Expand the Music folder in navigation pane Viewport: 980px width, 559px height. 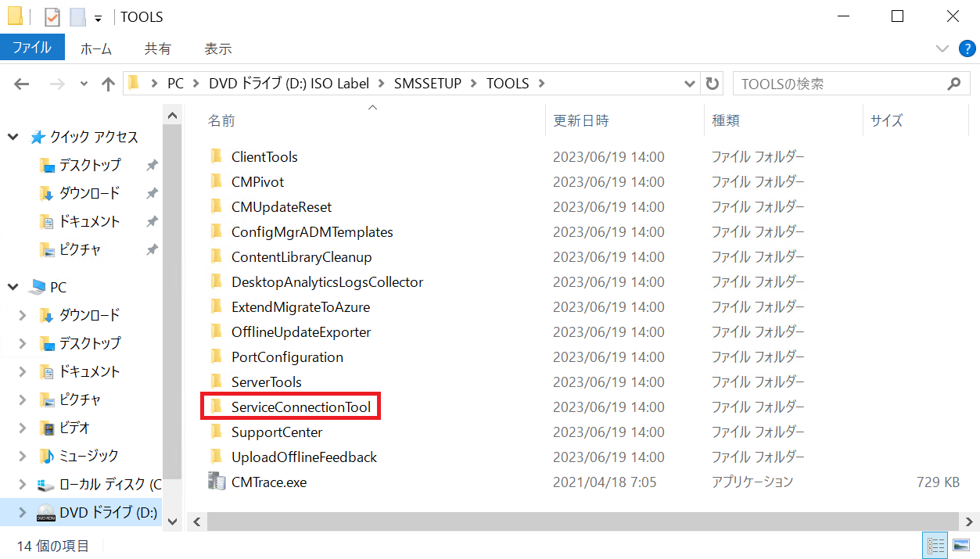click(23, 456)
